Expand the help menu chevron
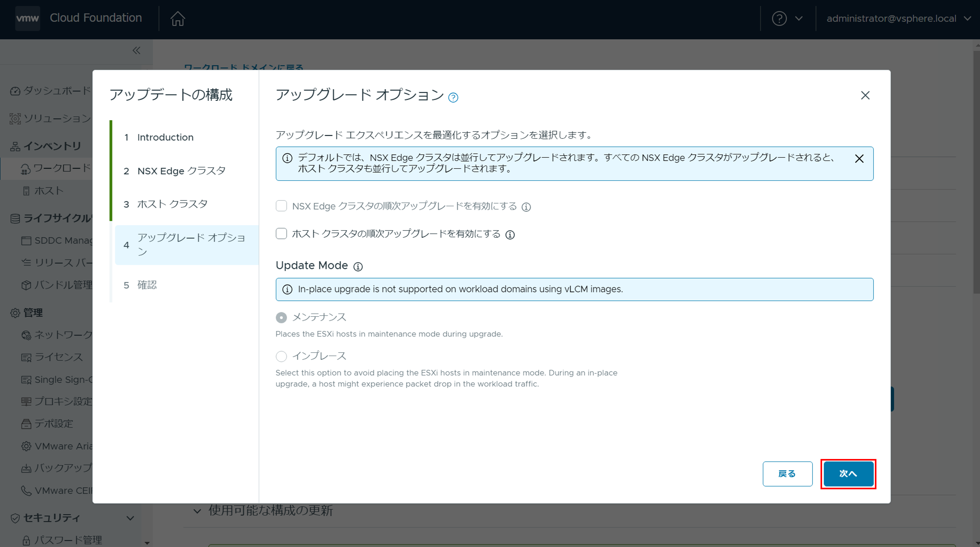This screenshot has width=980, height=547. click(x=799, y=18)
